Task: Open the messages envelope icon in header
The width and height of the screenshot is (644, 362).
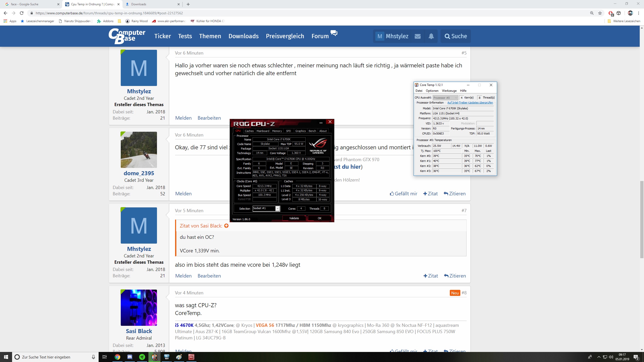Action: 418,36
